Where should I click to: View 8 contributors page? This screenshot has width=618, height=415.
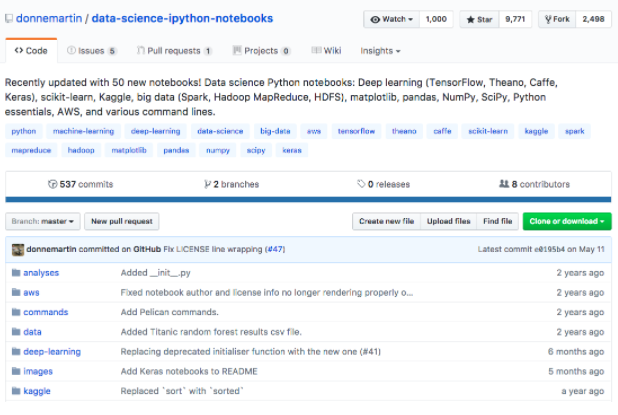(x=534, y=184)
